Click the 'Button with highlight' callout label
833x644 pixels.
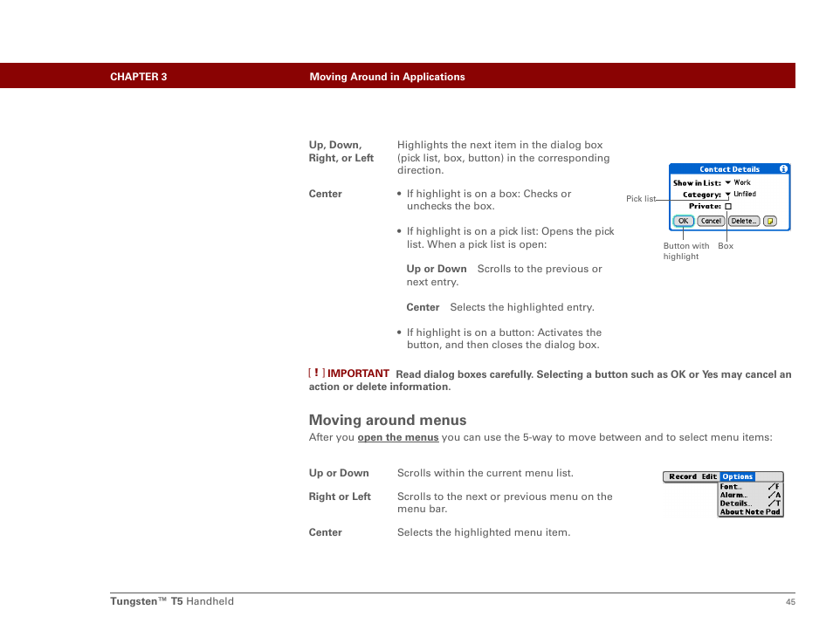point(685,251)
